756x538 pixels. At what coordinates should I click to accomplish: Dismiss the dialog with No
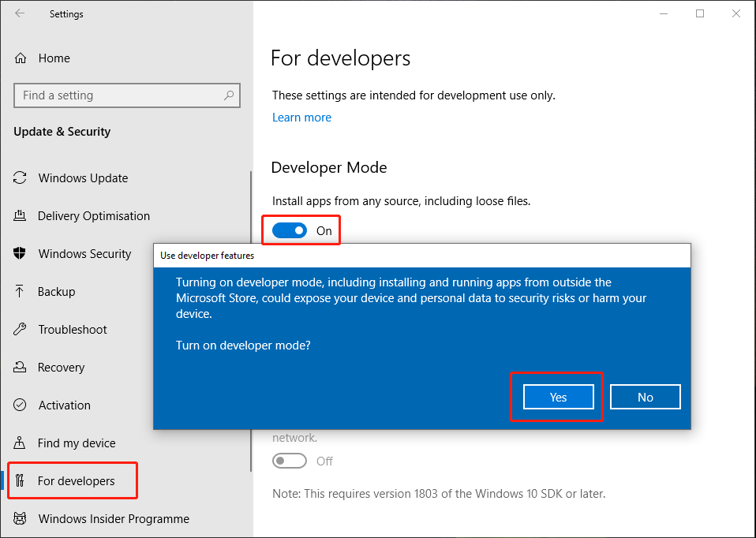click(645, 397)
